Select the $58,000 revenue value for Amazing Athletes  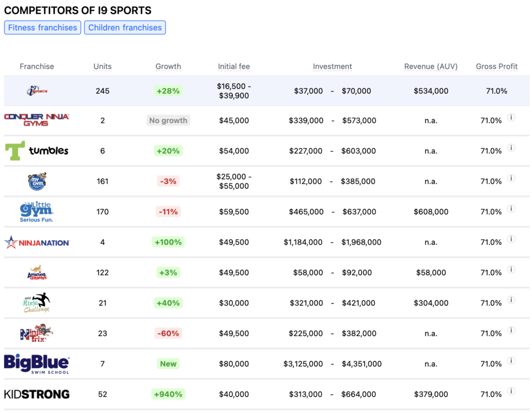point(431,273)
